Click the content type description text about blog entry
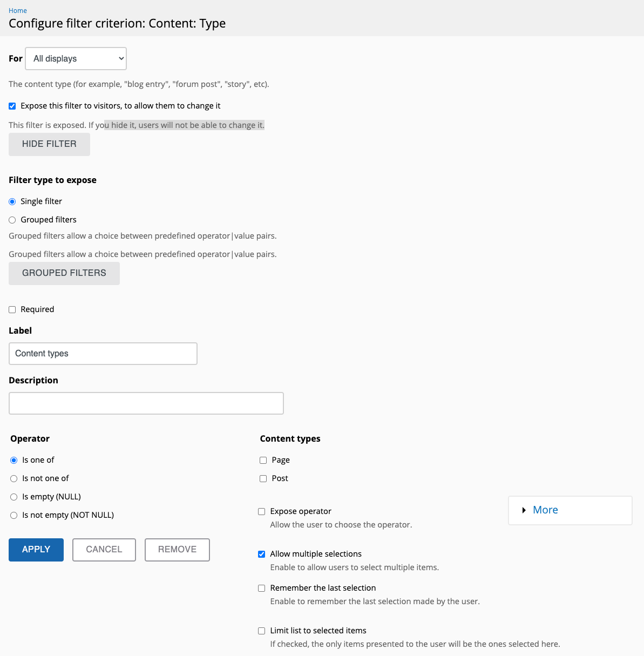The height and width of the screenshot is (656, 644). (x=139, y=84)
